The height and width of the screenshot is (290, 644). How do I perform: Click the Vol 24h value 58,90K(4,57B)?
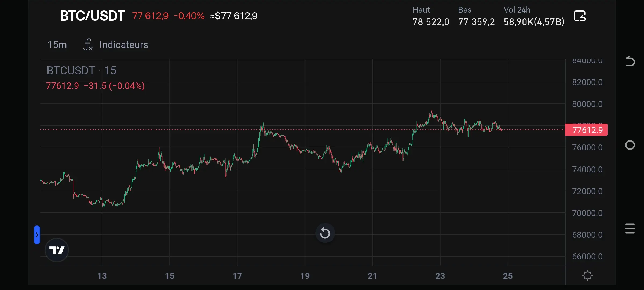coord(534,22)
